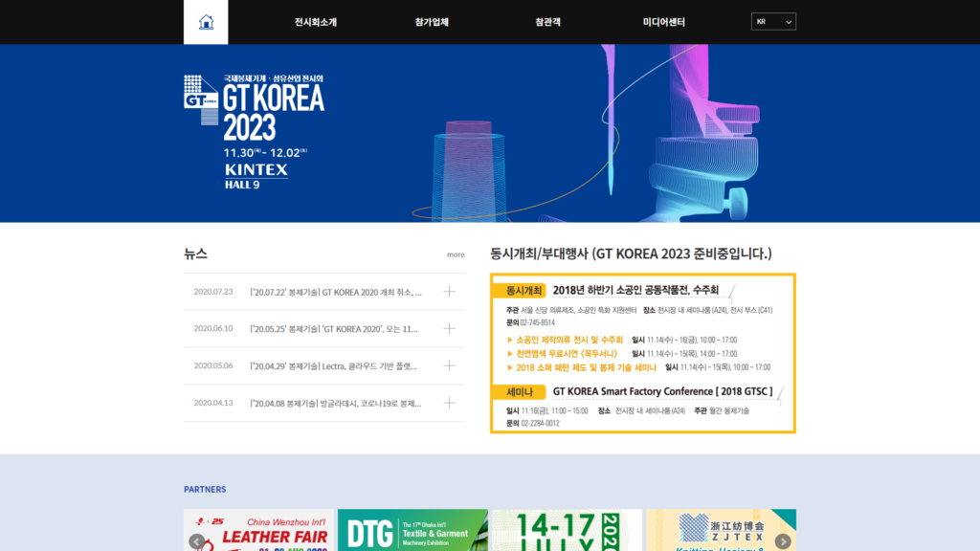The width and height of the screenshot is (980, 551).
Task: Select '2018 소매 패턴 제도 및 봉제 기술 세미나'
Action: [586, 367]
